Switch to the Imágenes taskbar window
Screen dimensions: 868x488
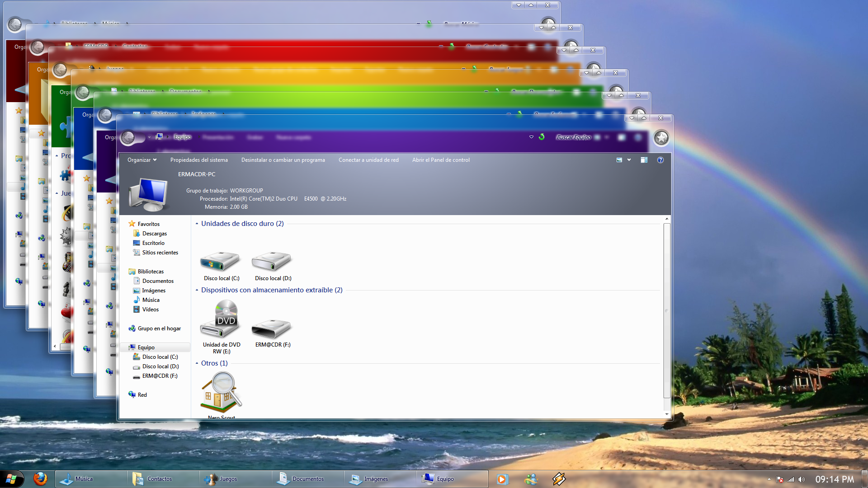[380, 479]
